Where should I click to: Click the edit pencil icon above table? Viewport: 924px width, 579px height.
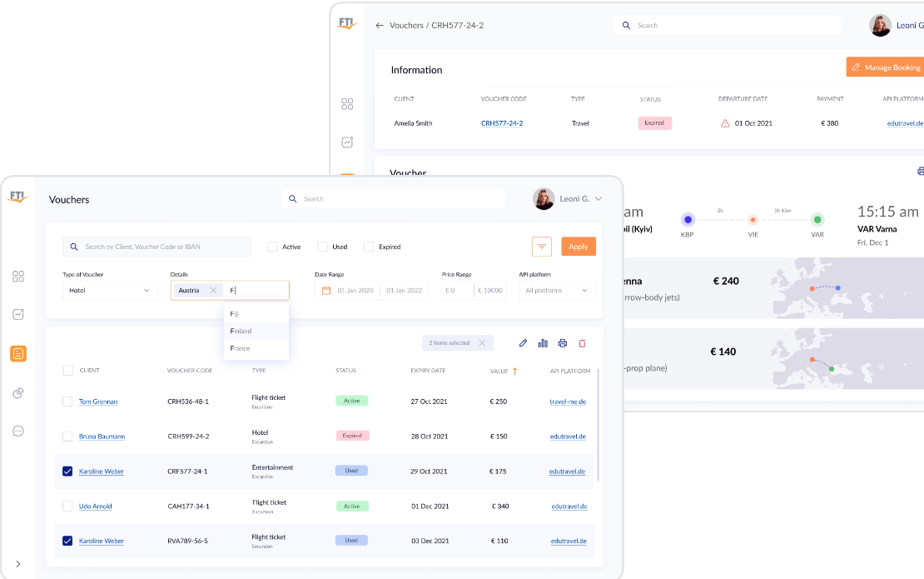pyautogui.click(x=523, y=343)
